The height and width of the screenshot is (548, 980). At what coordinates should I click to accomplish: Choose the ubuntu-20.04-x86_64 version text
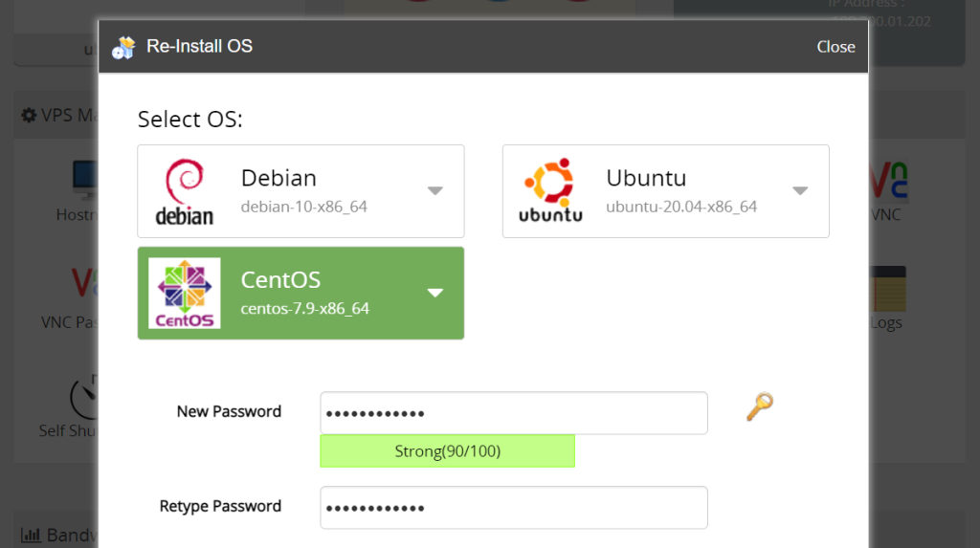681,207
